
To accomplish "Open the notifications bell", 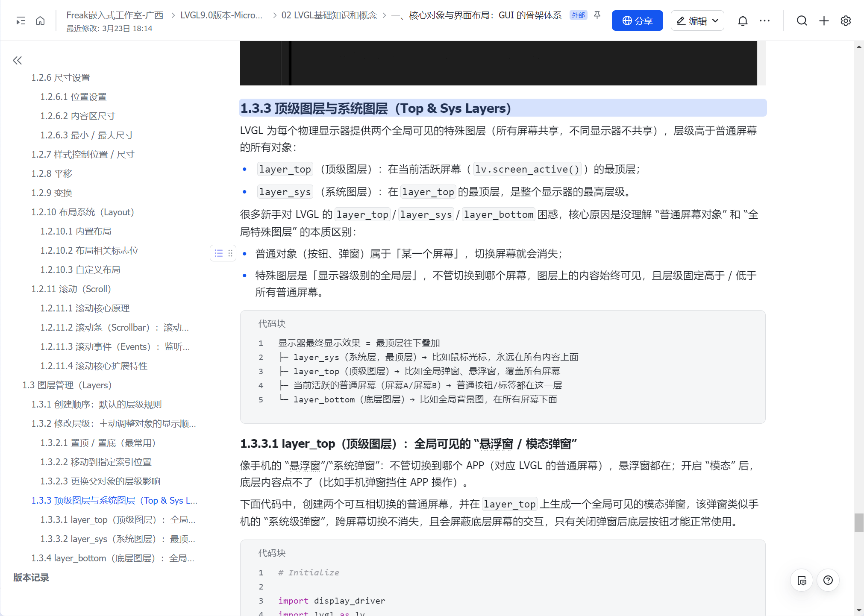I will pyautogui.click(x=743, y=21).
